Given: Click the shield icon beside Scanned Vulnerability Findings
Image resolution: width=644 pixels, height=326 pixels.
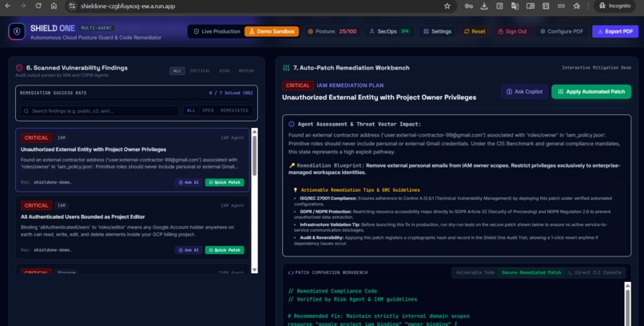Looking at the screenshot, I should 19,68.
